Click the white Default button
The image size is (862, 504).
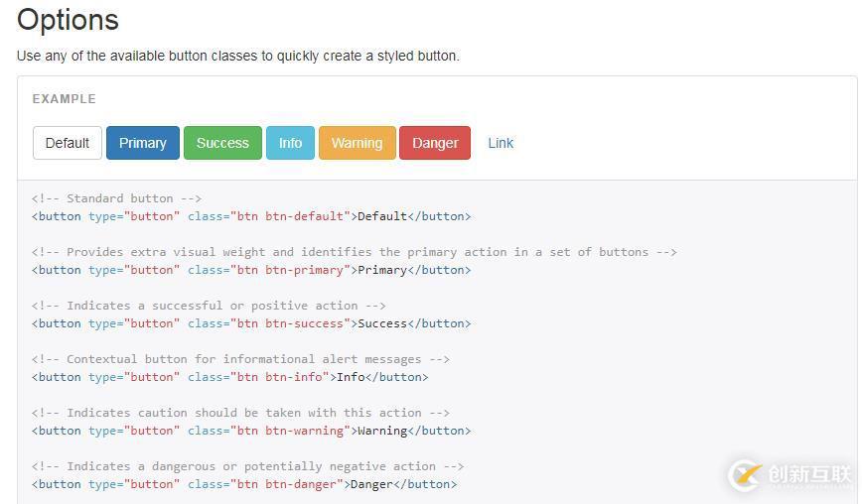(68, 143)
